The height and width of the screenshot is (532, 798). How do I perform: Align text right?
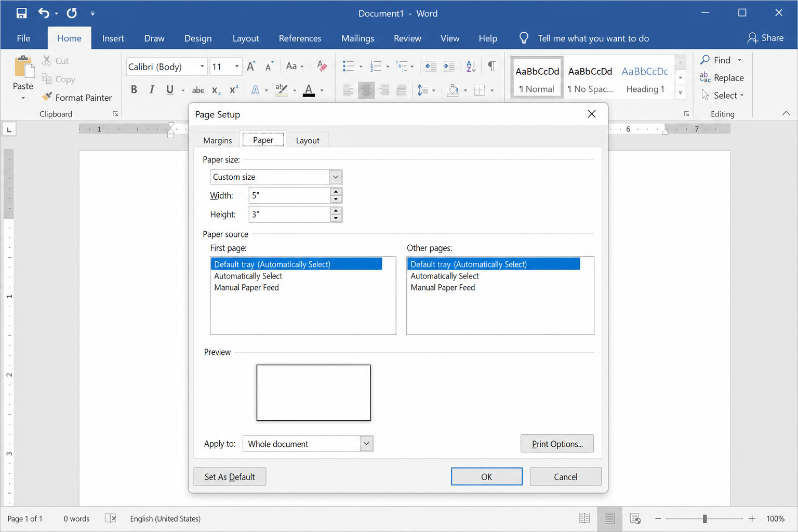click(x=384, y=90)
